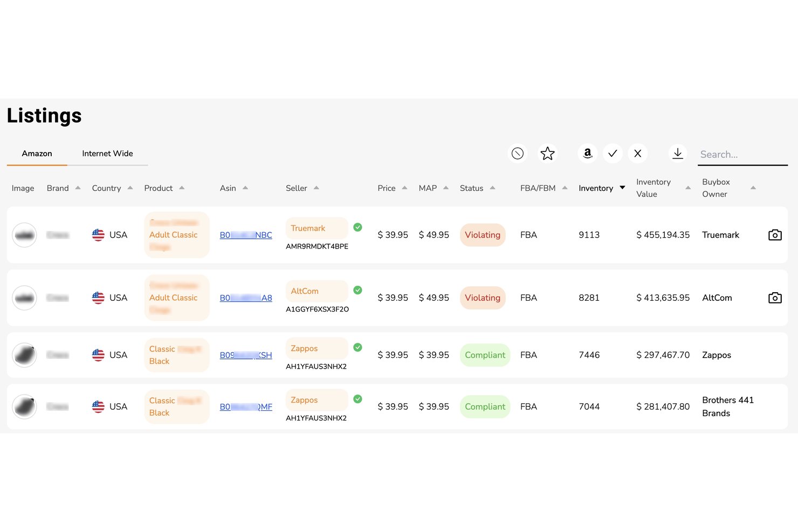The height and width of the screenshot is (532, 798).
Task: Click Classic Black product tag in 7044 row
Action: (177, 407)
